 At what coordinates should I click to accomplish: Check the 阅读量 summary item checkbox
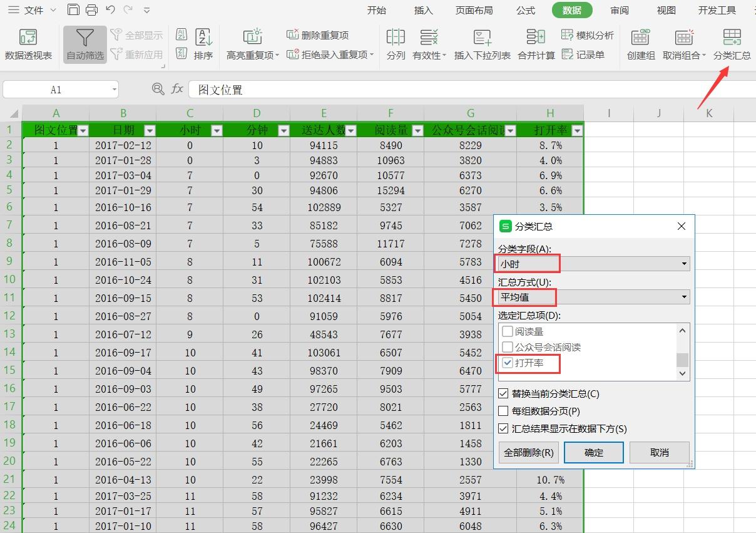[508, 331]
